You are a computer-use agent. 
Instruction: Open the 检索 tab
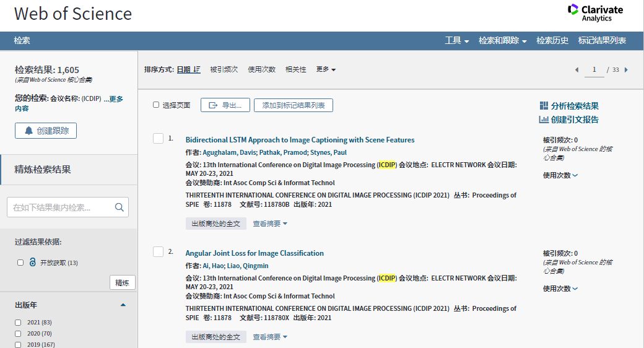(22, 40)
